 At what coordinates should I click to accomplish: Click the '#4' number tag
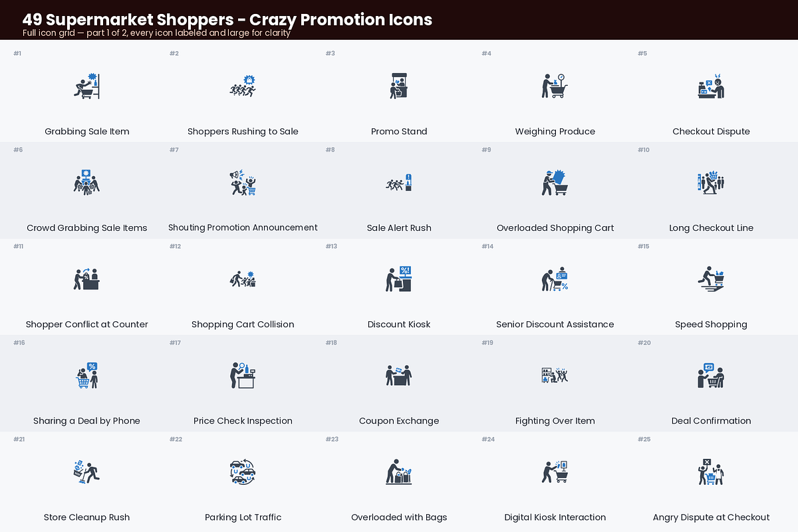tap(487, 53)
